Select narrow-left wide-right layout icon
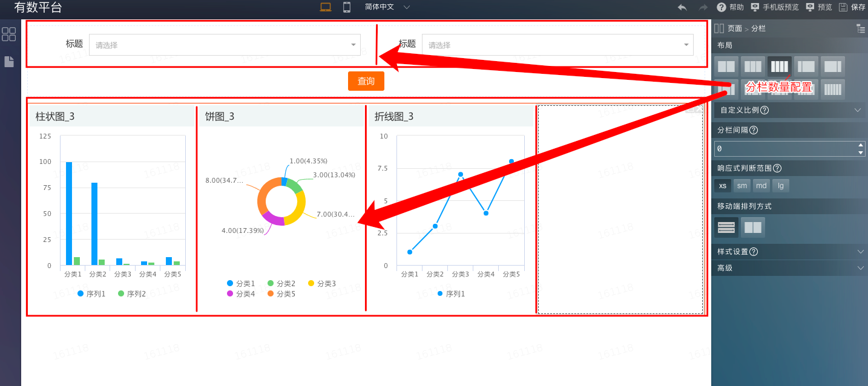 tap(806, 67)
